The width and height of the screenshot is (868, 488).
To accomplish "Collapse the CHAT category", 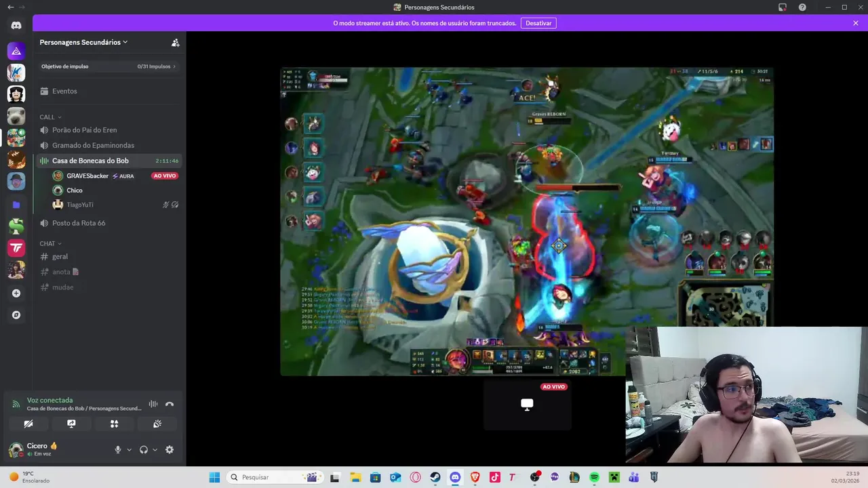I will (x=50, y=243).
